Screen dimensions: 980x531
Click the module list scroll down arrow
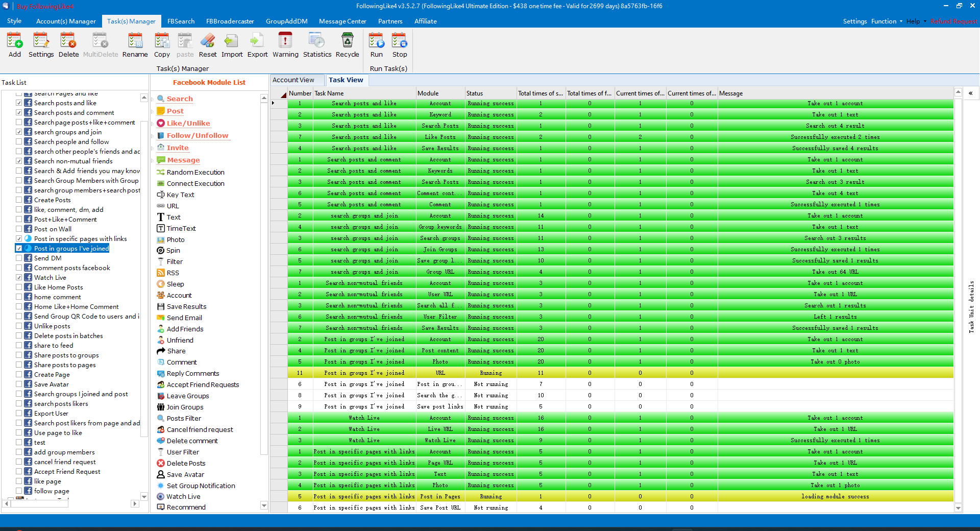point(264,505)
